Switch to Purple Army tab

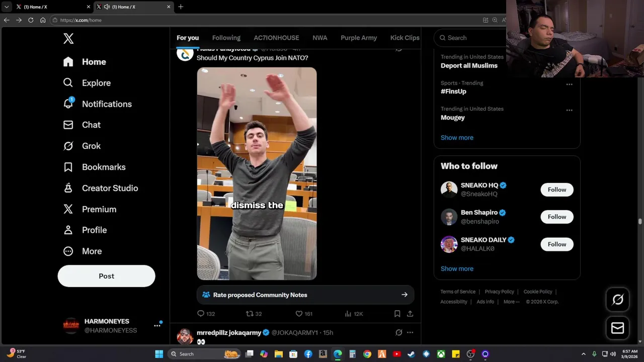[359, 38]
